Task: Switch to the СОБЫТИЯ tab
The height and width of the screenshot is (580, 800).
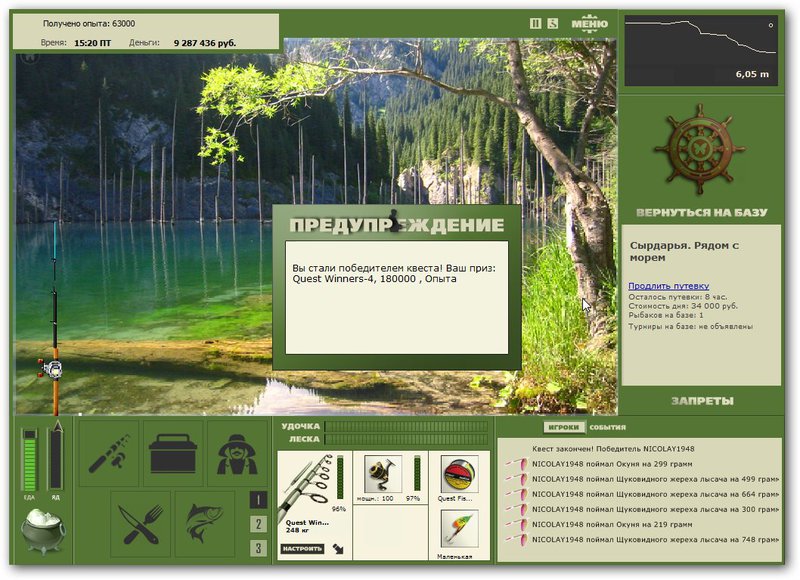Action: [x=607, y=427]
